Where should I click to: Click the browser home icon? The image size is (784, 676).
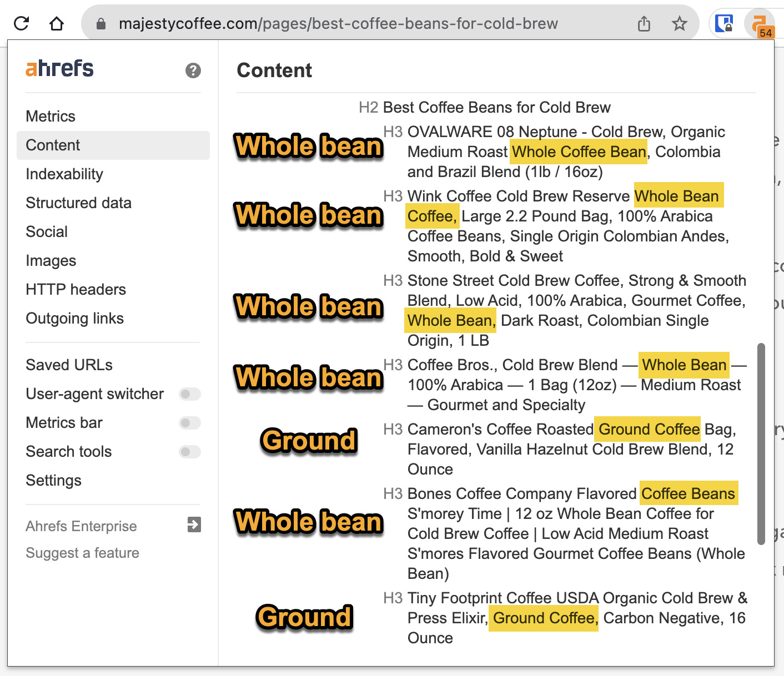56,23
